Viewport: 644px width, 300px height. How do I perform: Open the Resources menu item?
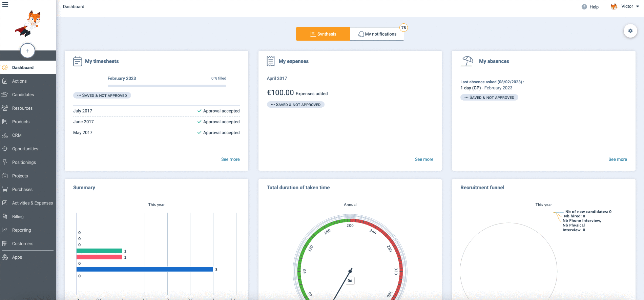28,108
